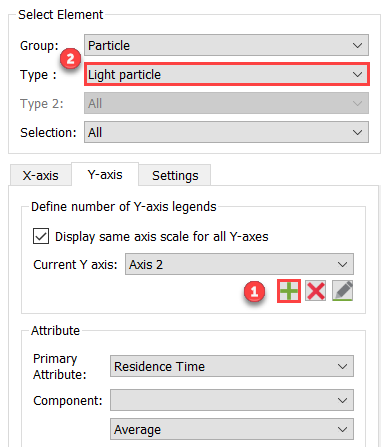Click the pencil edit axis icon
This screenshot has width=389, height=447.
coord(342,291)
